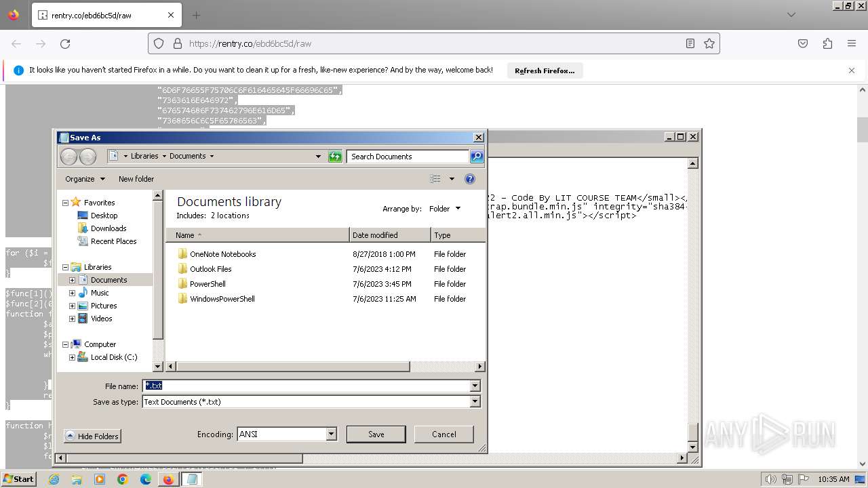This screenshot has width=868, height=488.
Task: Select the Outlook Files folder
Action: [x=210, y=269]
